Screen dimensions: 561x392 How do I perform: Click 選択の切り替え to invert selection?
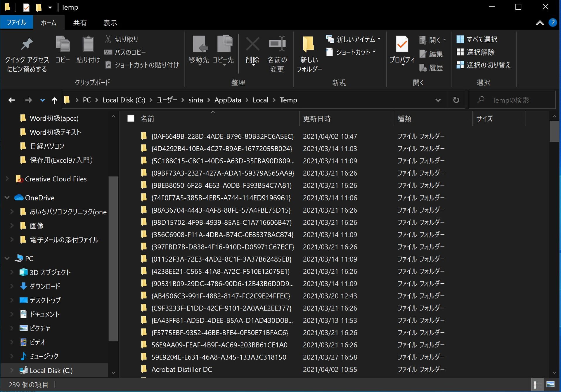tap(484, 65)
